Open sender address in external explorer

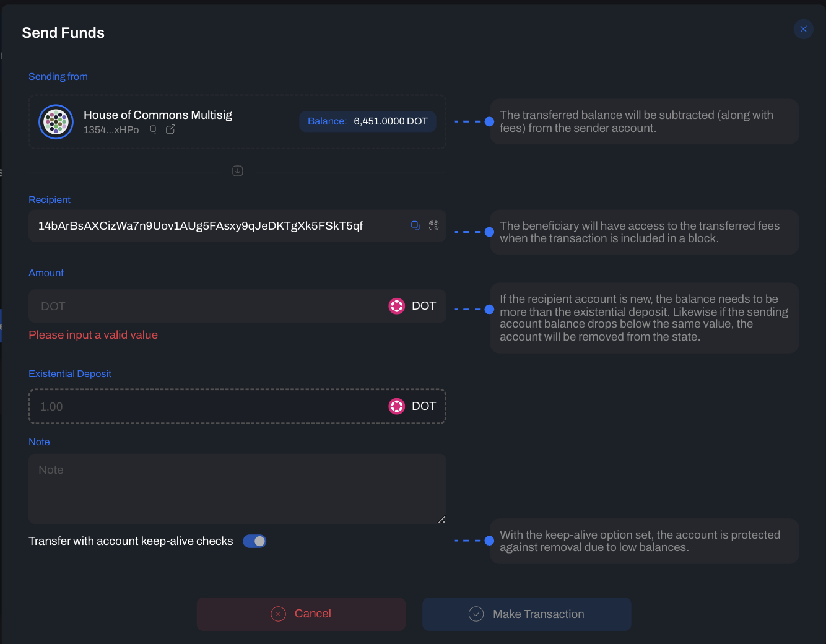(x=171, y=129)
